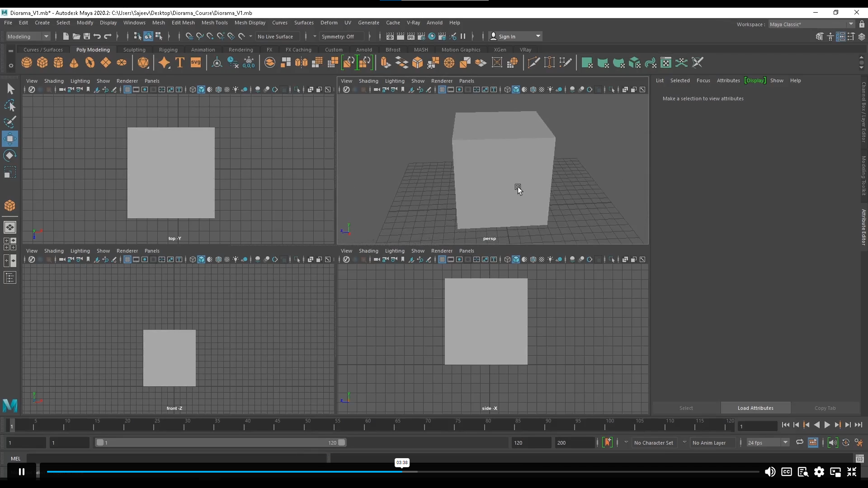The width and height of the screenshot is (868, 488).
Task: Toggle snap to grid in the status line
Action: tap(189, 37)
